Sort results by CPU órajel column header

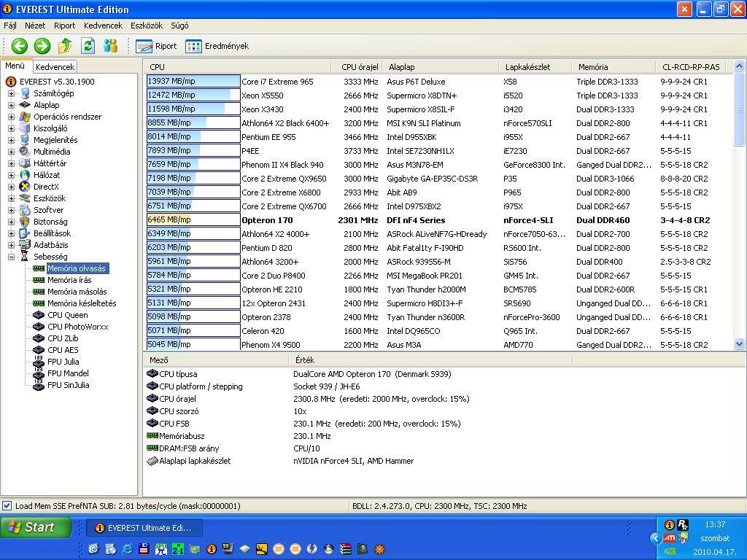click(359, 67)
